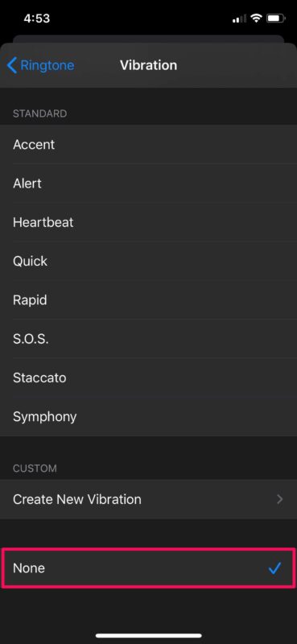Image resolution: width=297 pixels, height=644 pixels.
Task: Tap the Vibration title in header
Action: [148, 65]
